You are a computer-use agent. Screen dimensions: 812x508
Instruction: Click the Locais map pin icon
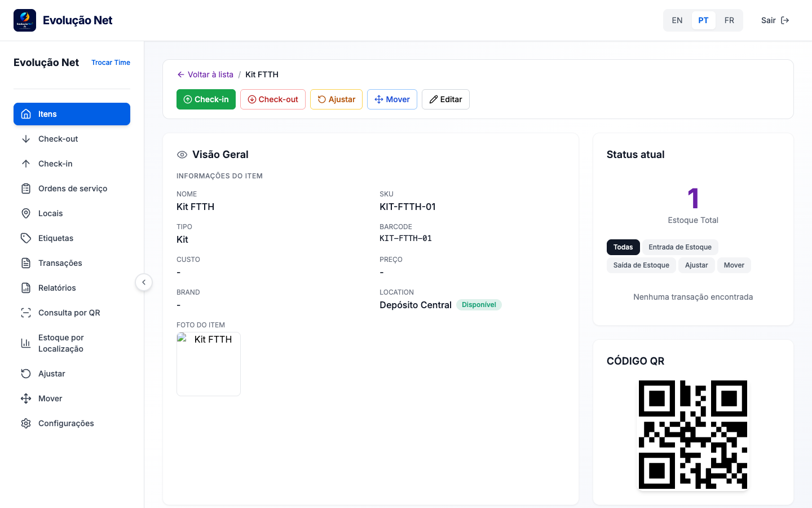click(x=26, y=213)
